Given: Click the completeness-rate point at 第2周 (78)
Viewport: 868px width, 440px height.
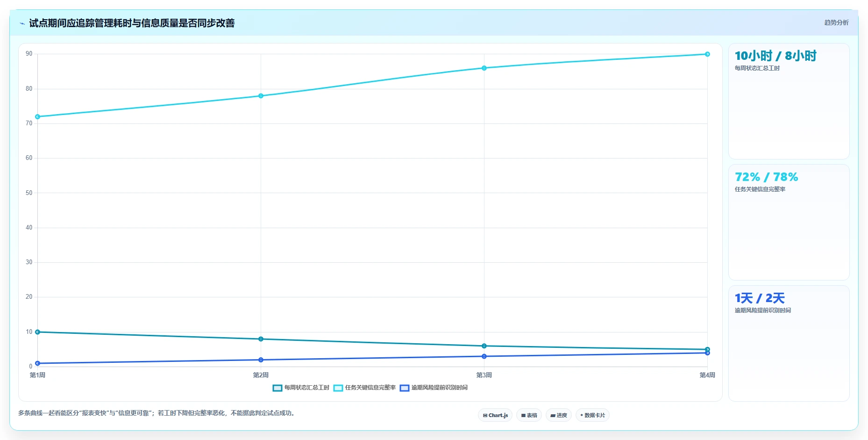Looking at the screenshot, I should tap(261, 96).
